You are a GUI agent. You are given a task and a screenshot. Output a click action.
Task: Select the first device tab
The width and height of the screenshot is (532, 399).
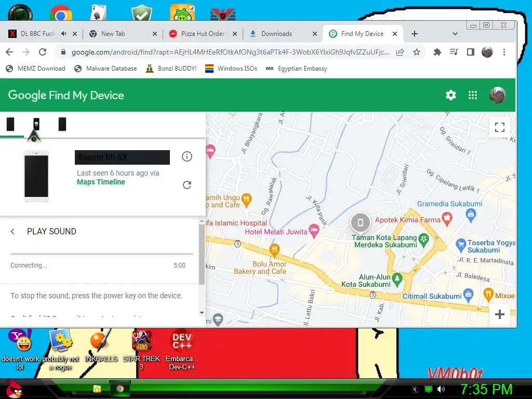click(x=10, y=124)
